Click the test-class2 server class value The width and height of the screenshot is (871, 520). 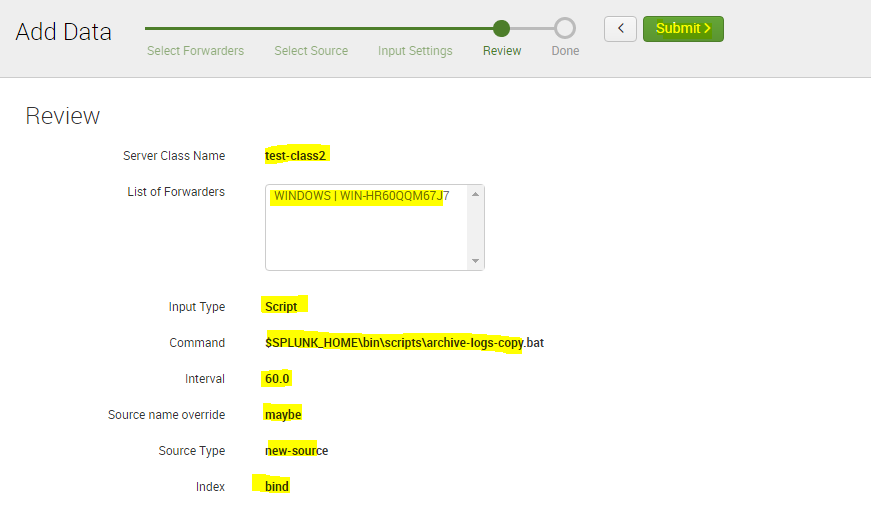[296, 156]
